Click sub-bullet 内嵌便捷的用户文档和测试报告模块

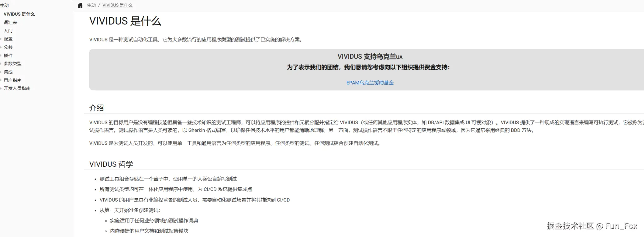tap(149, 231)
